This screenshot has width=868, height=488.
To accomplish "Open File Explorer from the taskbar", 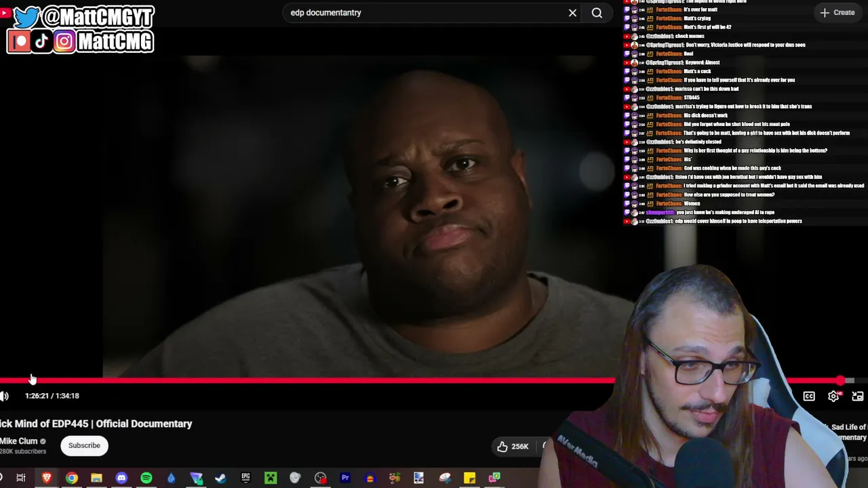I will (x=96, y=478).
